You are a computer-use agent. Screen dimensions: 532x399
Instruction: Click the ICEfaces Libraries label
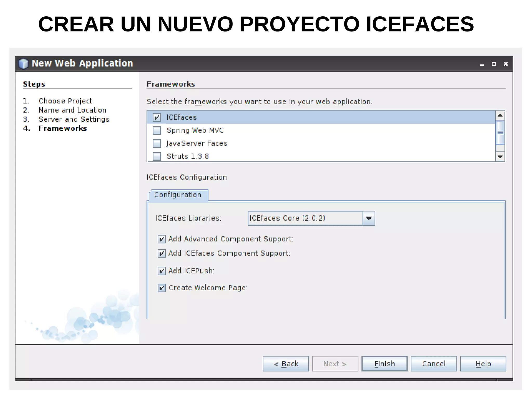pyautogui.click(x=188, y=218)
